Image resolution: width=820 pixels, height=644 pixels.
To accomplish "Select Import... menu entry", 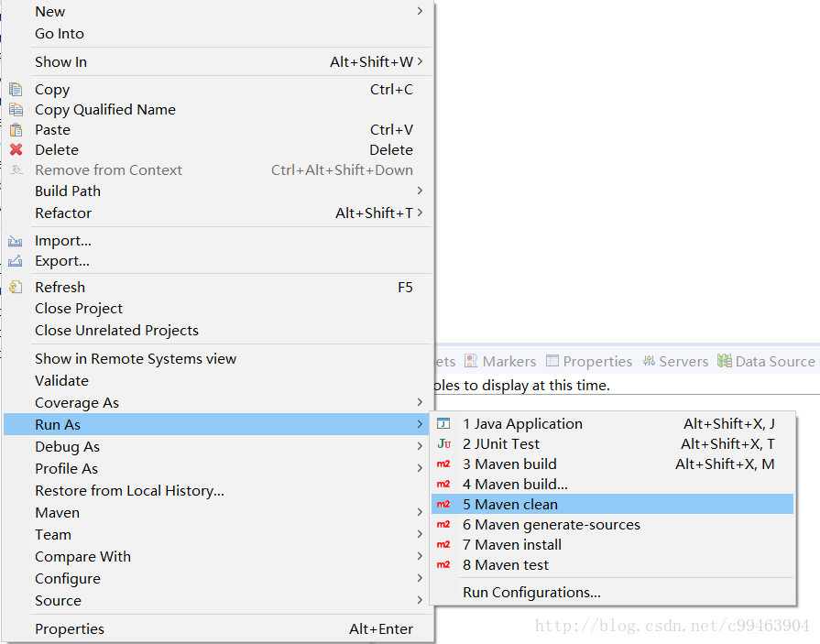I will pyautogui.click(x=217, y=241).
